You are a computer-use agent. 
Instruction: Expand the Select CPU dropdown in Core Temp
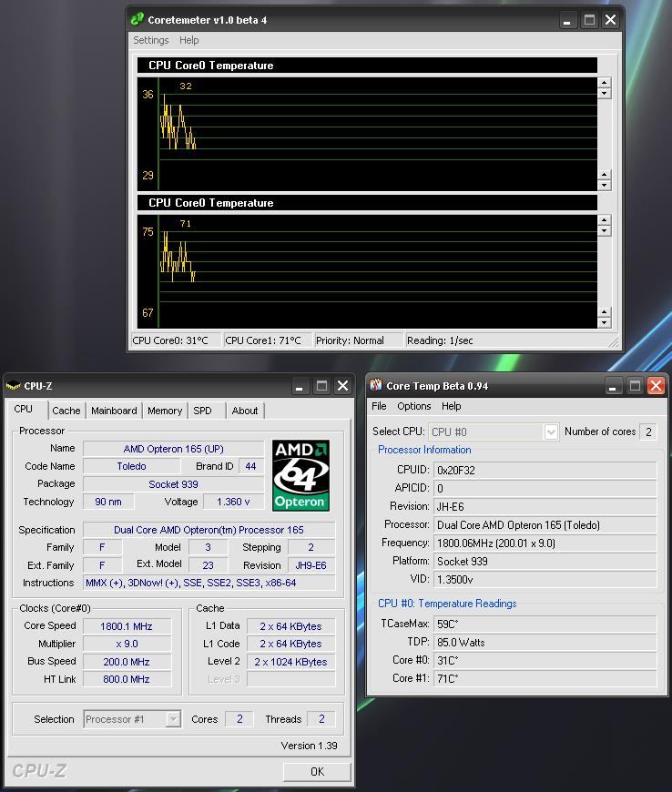[551, 432]
